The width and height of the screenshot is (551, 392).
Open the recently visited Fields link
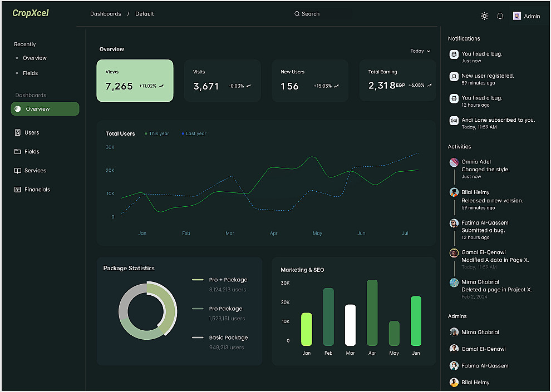click(30, 73)
